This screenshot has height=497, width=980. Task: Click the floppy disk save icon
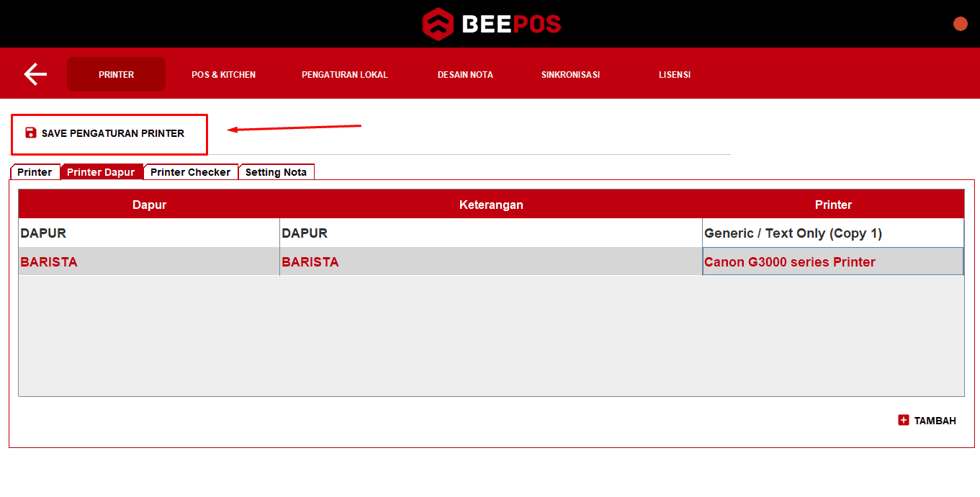[31, 133]
